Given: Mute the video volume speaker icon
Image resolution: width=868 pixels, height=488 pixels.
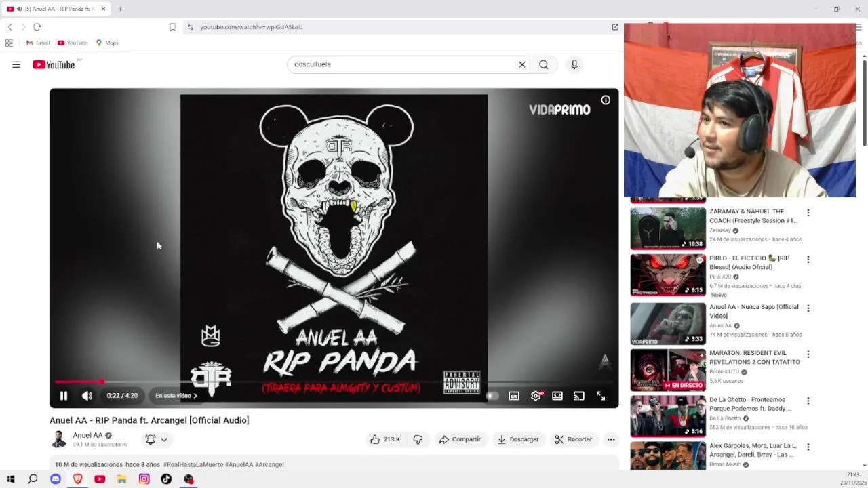Looking at the screenshot, I should pyautogui.click(x=87, y=396).
